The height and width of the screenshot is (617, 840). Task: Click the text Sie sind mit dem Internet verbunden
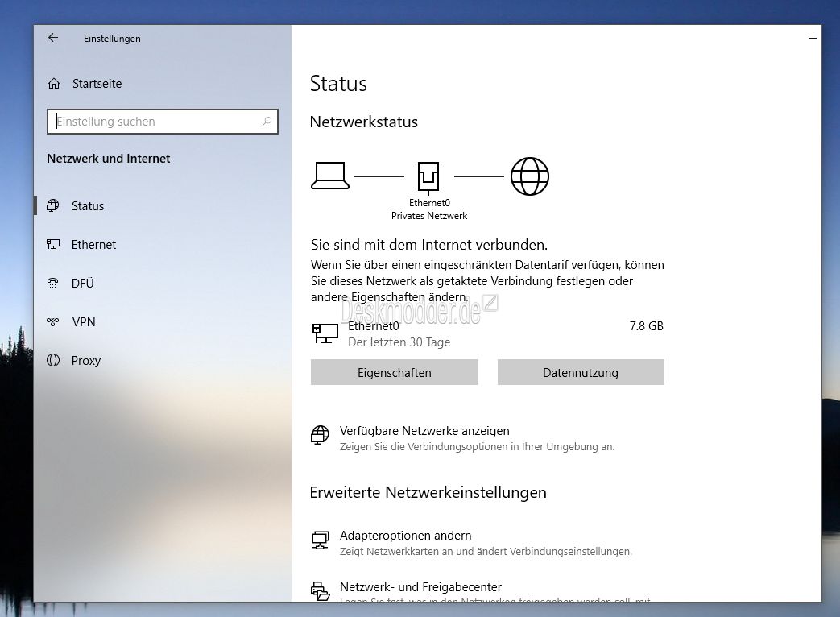(429, 245)
